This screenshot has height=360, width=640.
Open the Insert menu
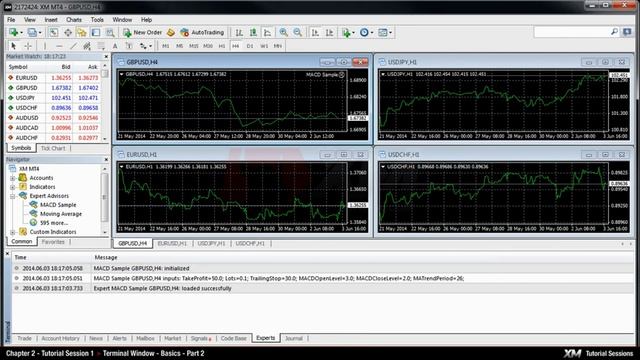click(x=51, y=20)
